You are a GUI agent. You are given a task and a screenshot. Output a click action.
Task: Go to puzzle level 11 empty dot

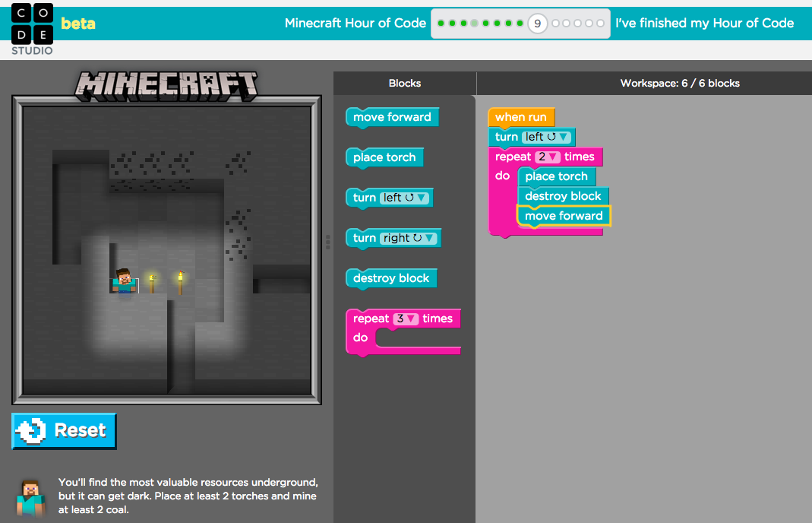567,24
